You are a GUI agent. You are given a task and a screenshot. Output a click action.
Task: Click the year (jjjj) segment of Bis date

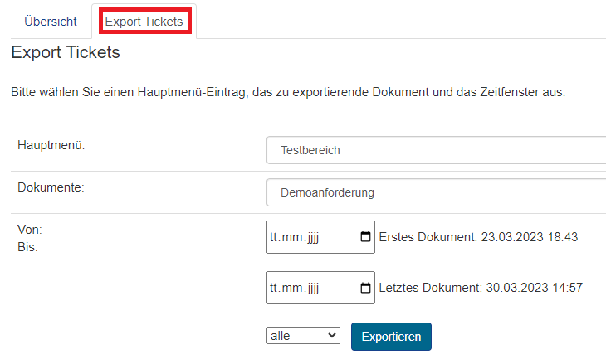311,289
